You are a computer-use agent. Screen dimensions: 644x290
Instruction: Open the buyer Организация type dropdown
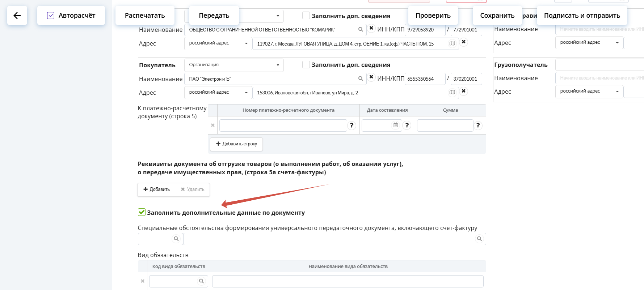(234, 65)
